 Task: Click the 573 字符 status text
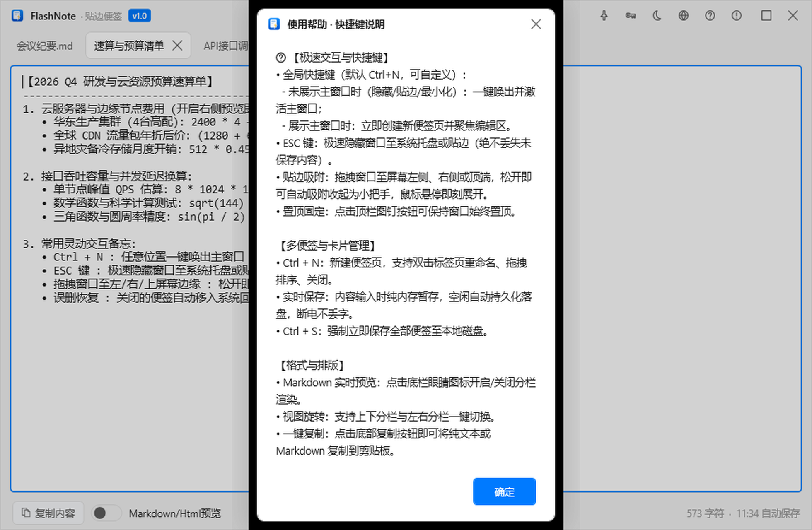(x=705, y=513)
